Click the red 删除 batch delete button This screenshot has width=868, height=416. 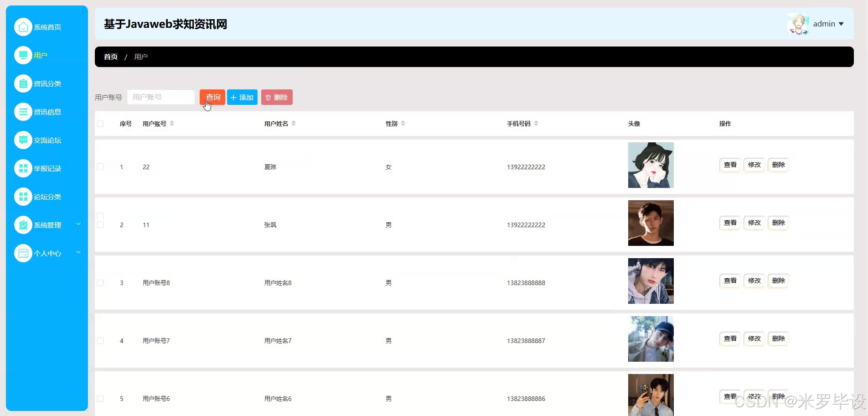(x=277, y=97)
